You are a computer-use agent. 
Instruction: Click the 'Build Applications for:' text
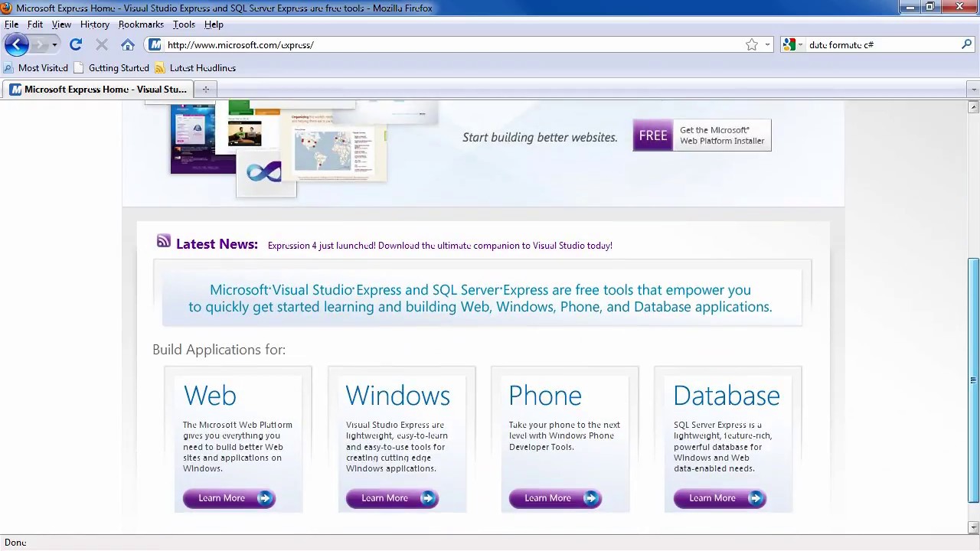(219, 350)
